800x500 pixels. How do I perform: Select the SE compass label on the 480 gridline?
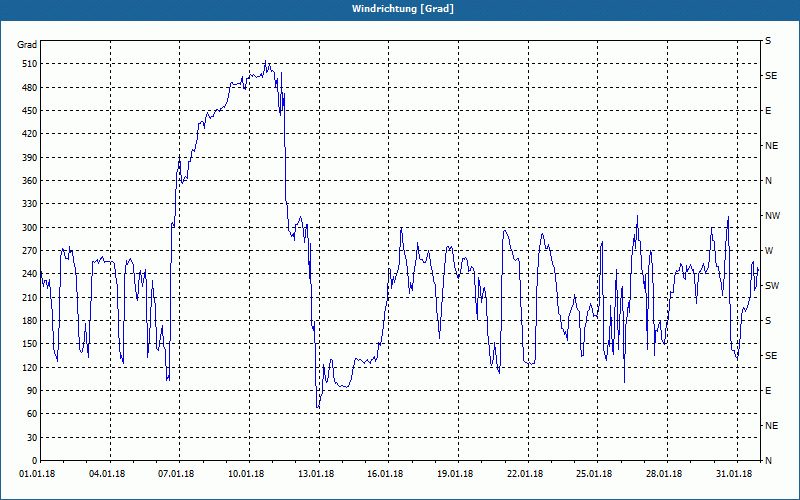[x=771, y=76]
